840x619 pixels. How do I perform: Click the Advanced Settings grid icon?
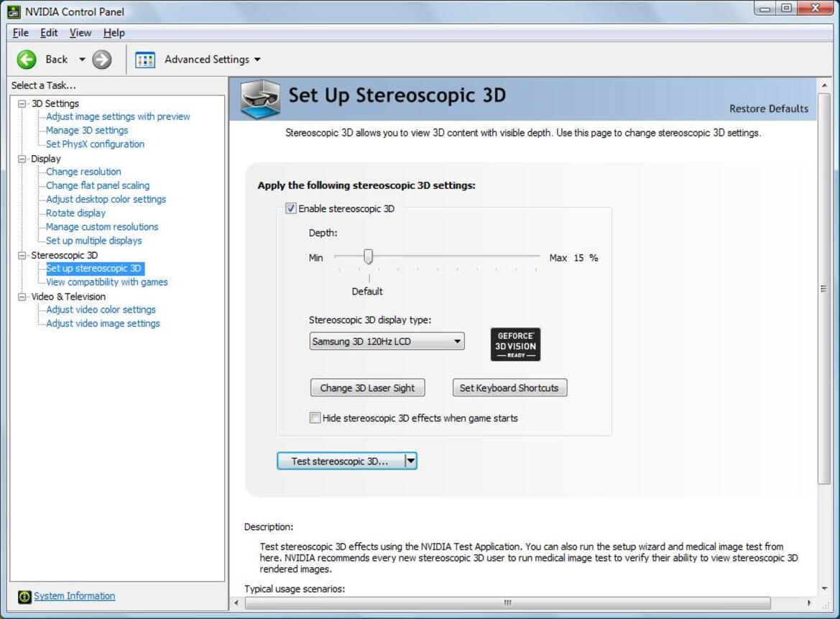[144, 60]
